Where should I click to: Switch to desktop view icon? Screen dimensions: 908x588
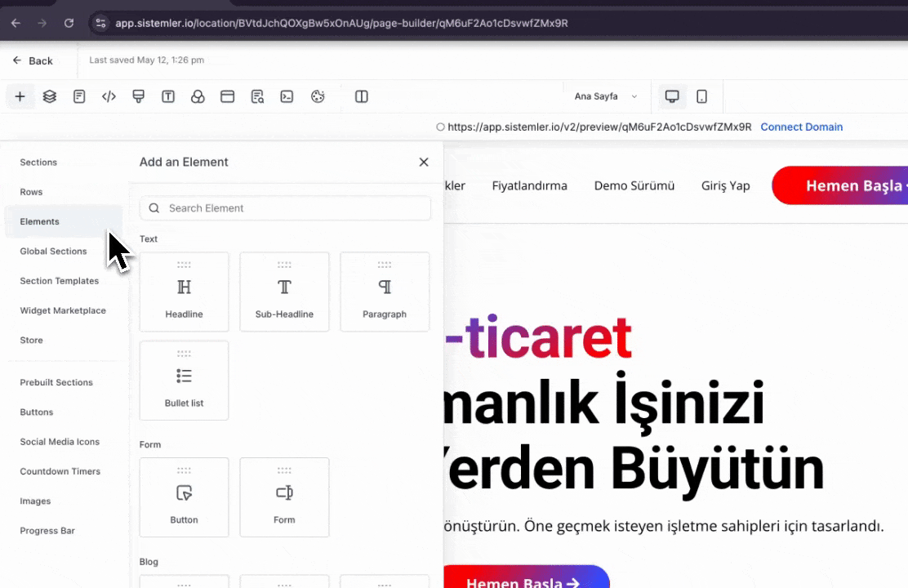point(672,96)
